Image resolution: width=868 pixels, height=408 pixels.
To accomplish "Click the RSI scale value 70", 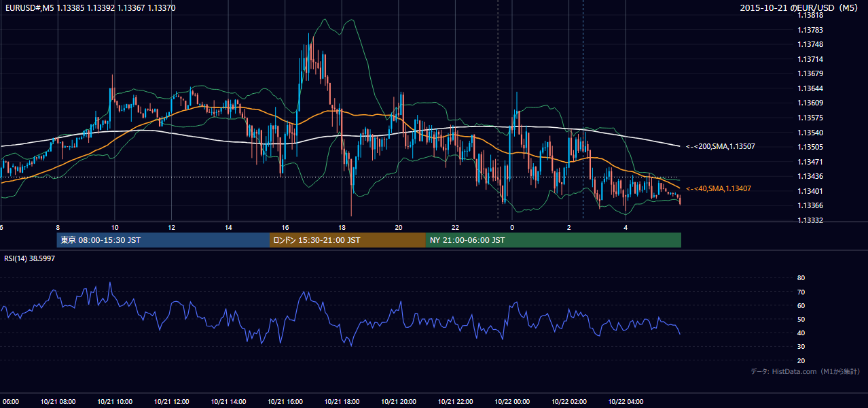I will click(801, 292).
